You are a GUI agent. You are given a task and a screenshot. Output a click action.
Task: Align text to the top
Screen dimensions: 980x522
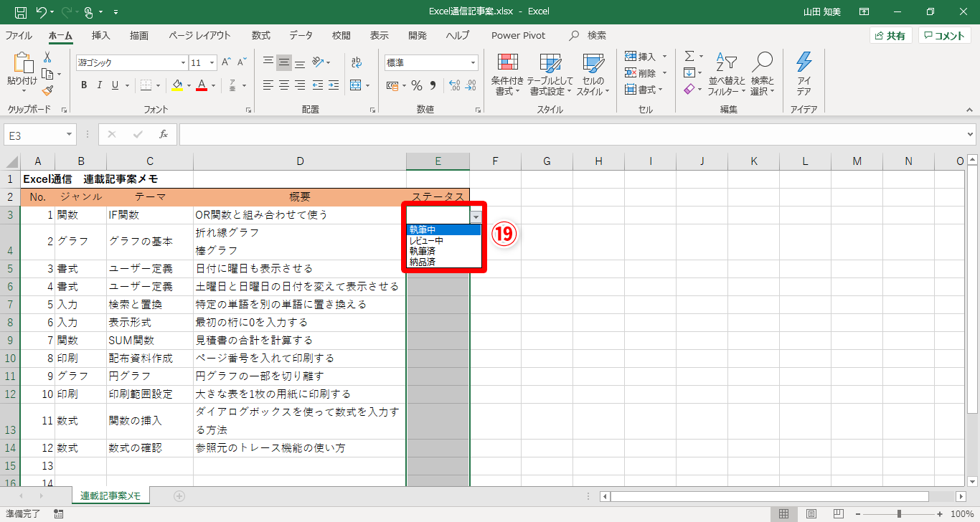(x=268, y=62)
